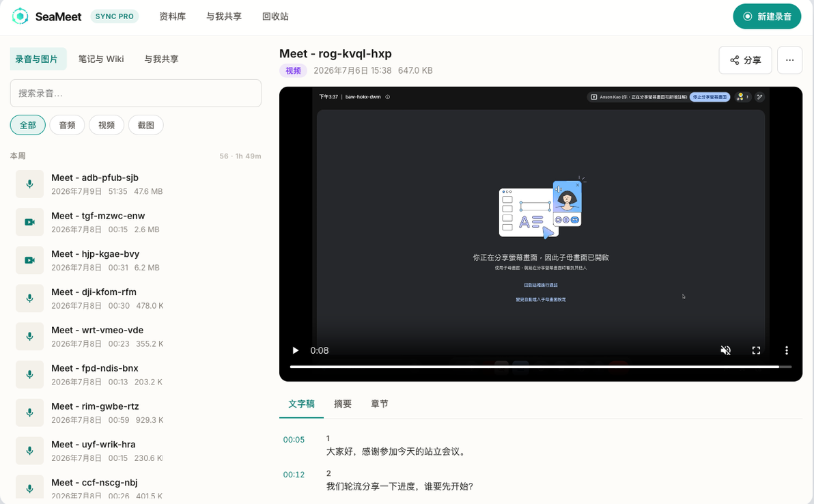This screenshot has width=814, height=504.
Task: Play the video
Action: pyautogui.click(x=296, y=350)
